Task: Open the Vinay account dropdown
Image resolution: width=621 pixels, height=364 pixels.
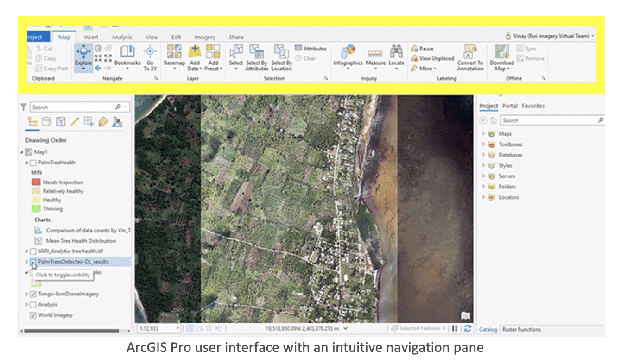Action: pos(550,36)
